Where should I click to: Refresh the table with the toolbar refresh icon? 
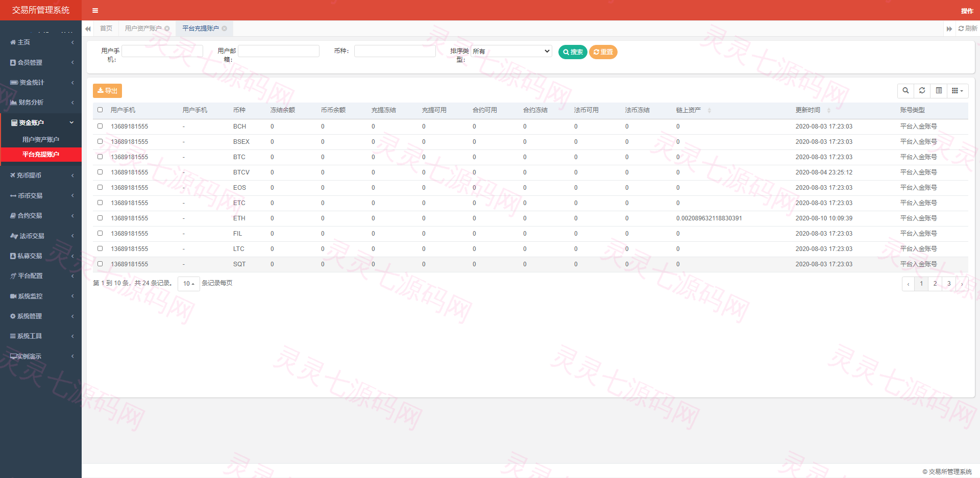tap(922, 91)
